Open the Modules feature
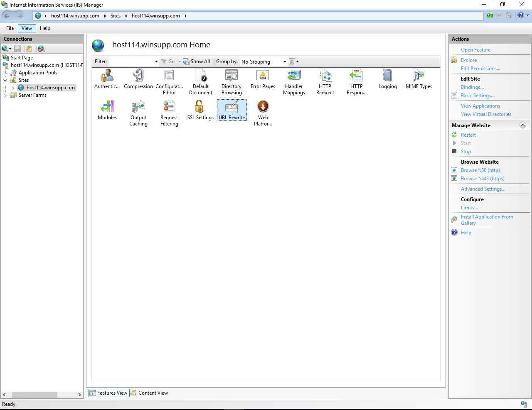The image size is (532, 410). tap(107, 110)
